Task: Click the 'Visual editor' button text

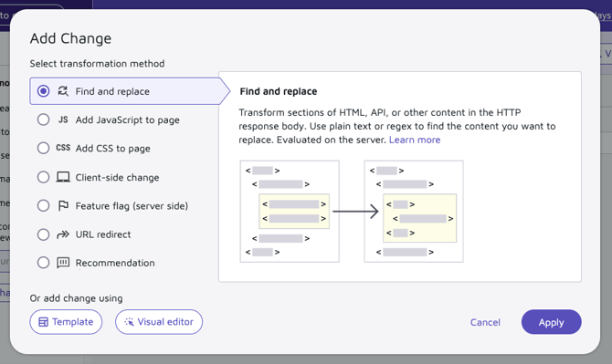Action: click(x=165, y=322)
